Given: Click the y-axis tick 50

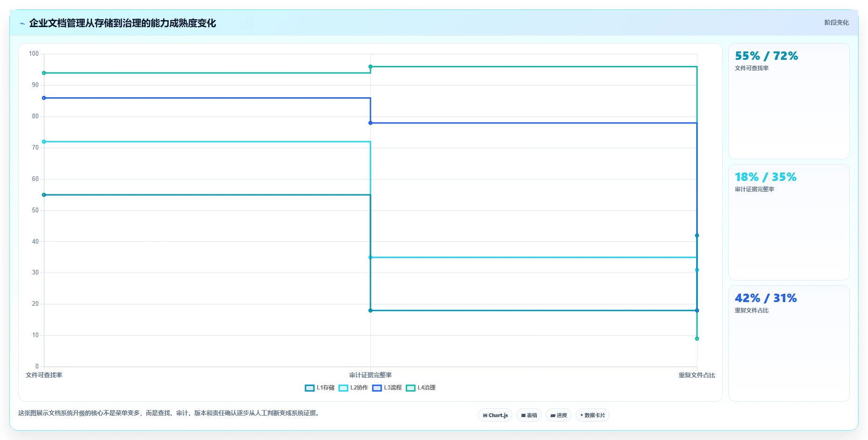Looking at the screenshot, I should click(35, 210).
